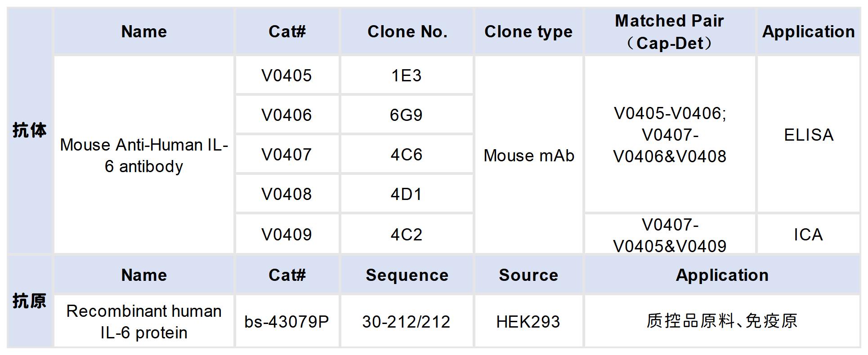Click the HEK293 source cell

(528, 321)
